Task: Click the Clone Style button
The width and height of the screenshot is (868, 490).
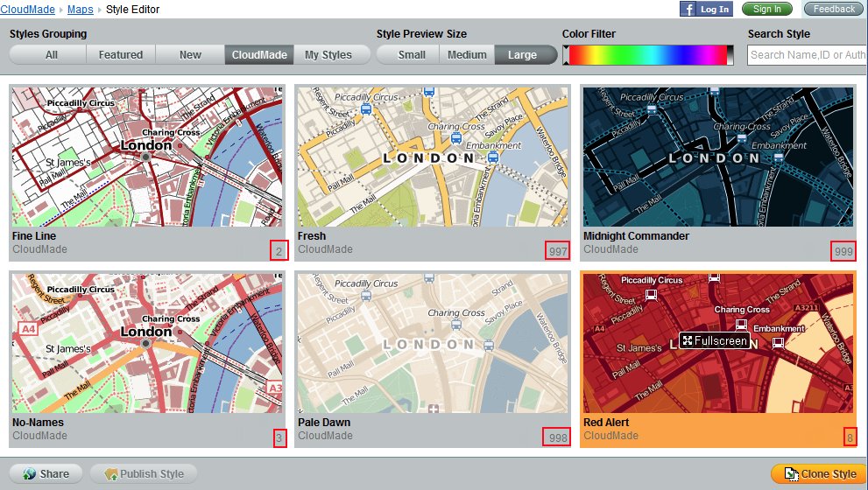Action: [820, 474]
